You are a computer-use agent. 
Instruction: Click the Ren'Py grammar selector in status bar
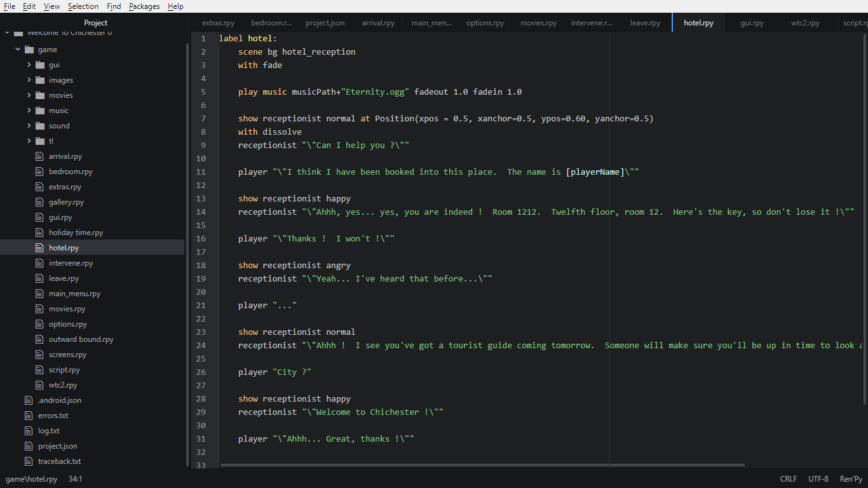pos(850,478)
